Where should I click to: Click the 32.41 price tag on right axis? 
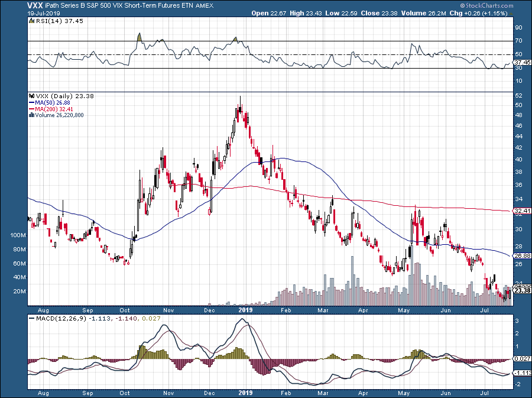pos(523,211)
